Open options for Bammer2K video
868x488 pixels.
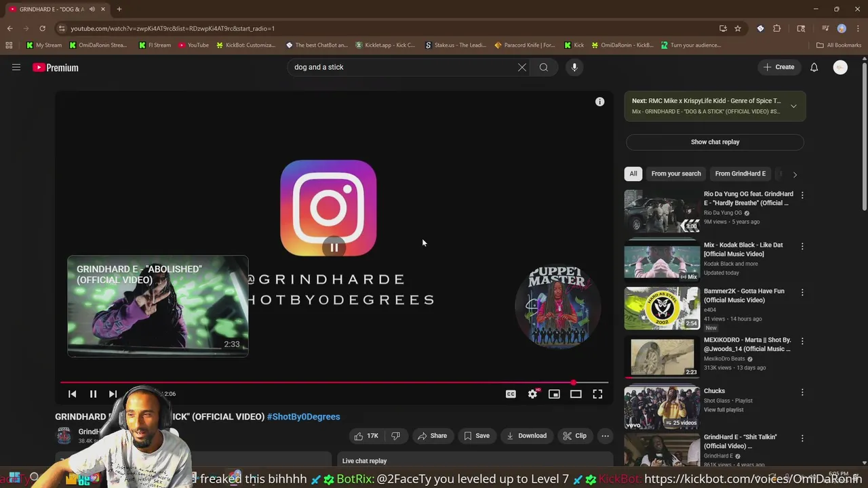[802, 293]
